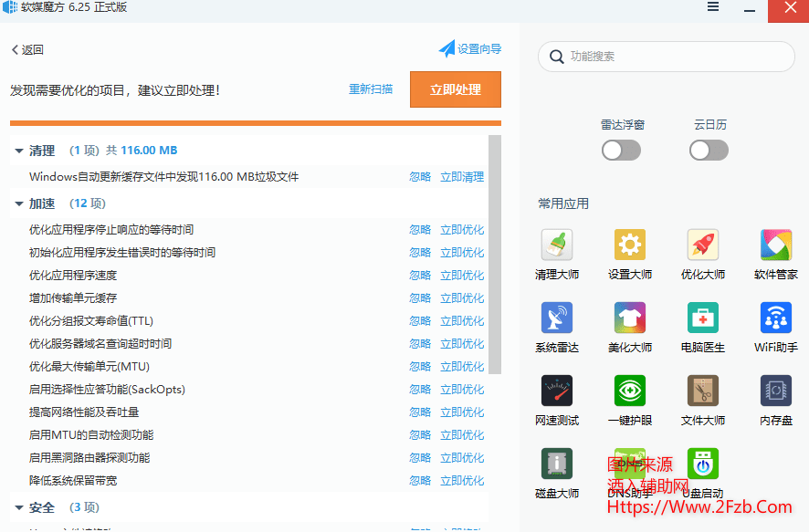Click the 功能搜索 search field
This screenshot has height=532, width=809.
pos(676,57)
